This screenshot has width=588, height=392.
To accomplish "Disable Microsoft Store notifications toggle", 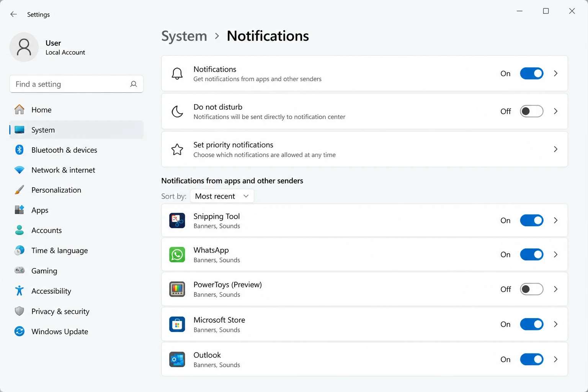I will [531, 324].
